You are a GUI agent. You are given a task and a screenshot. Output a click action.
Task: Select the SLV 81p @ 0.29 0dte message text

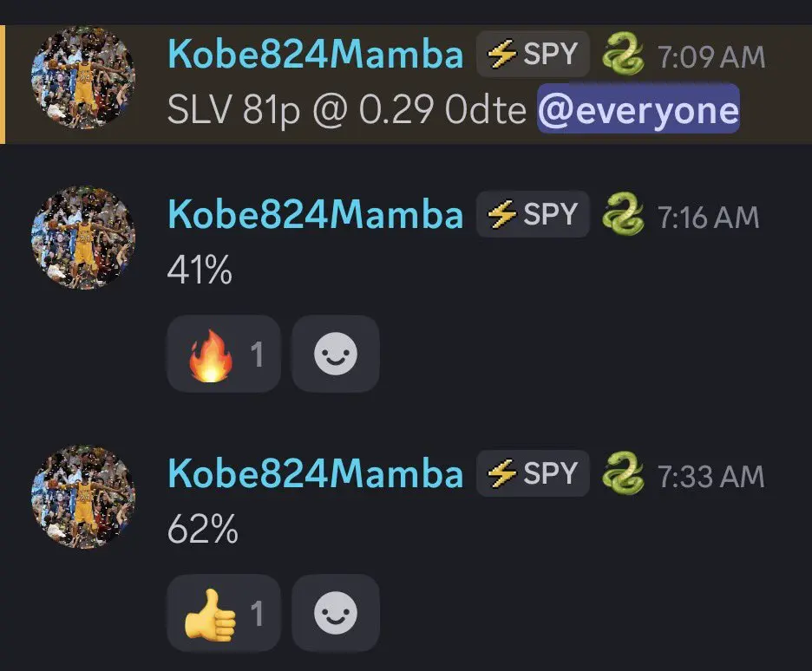click(x=347, y=111)
